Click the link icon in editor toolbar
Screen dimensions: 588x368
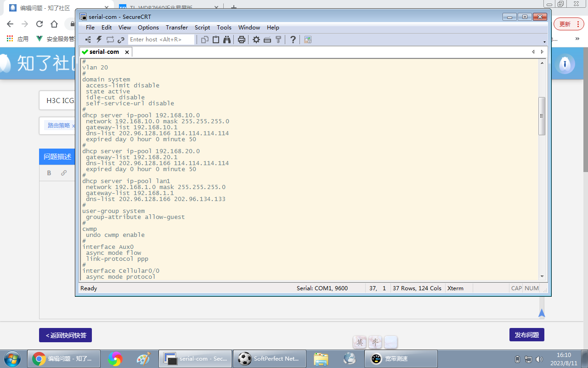[x=64, y=173]
